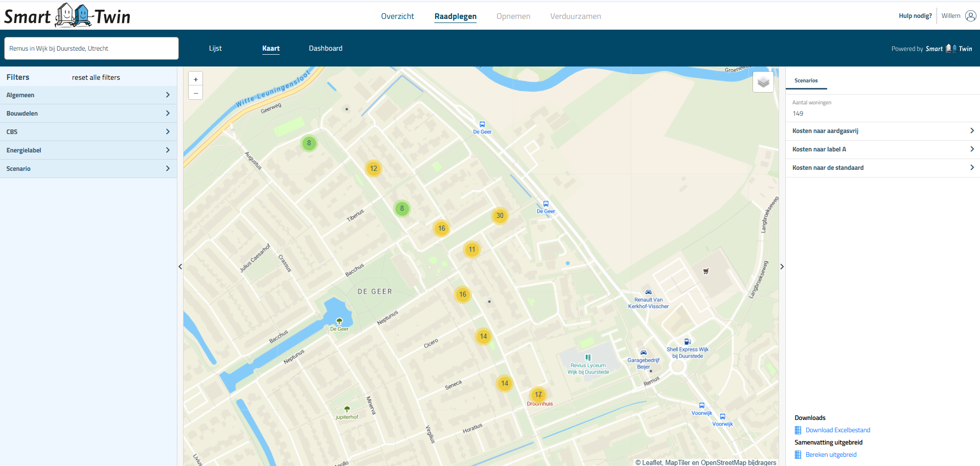Image resolution: width=980 pixels, height=466 pixels.
Task: Expand Kosten naar label A scenario
Action: point(882,149)
